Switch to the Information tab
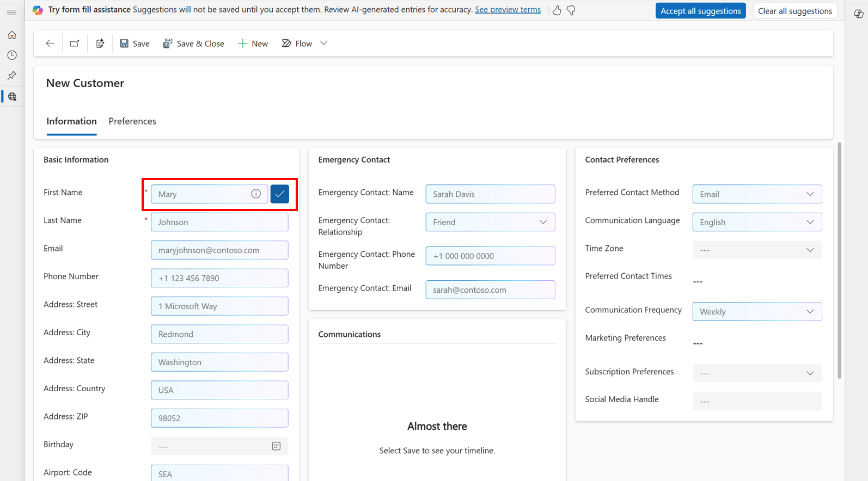868x481 pixels. 71,121
